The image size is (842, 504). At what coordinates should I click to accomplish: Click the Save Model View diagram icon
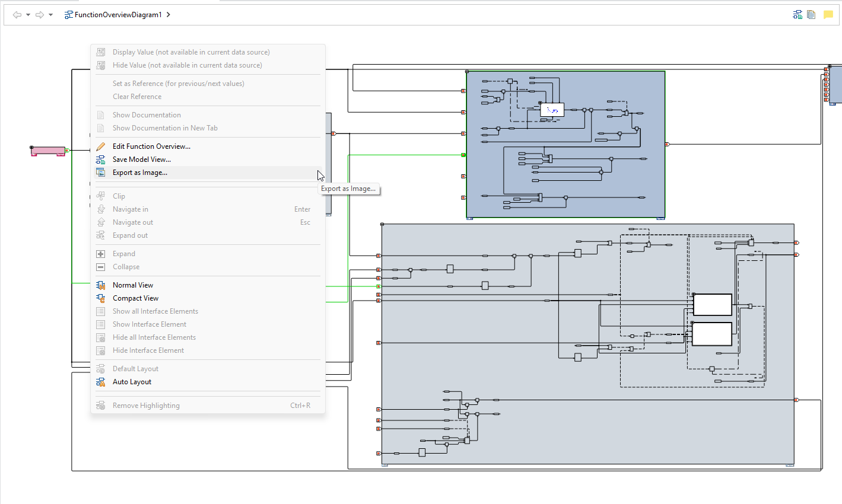(x=101, y=159)
